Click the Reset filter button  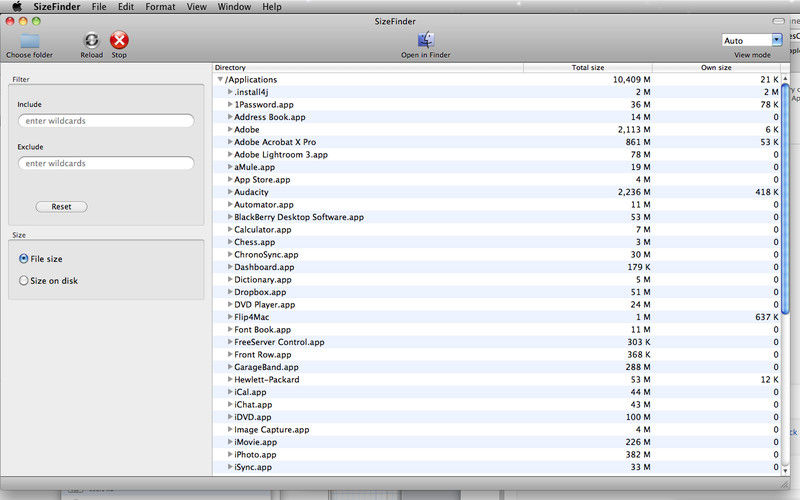click(x=61, y=207)
